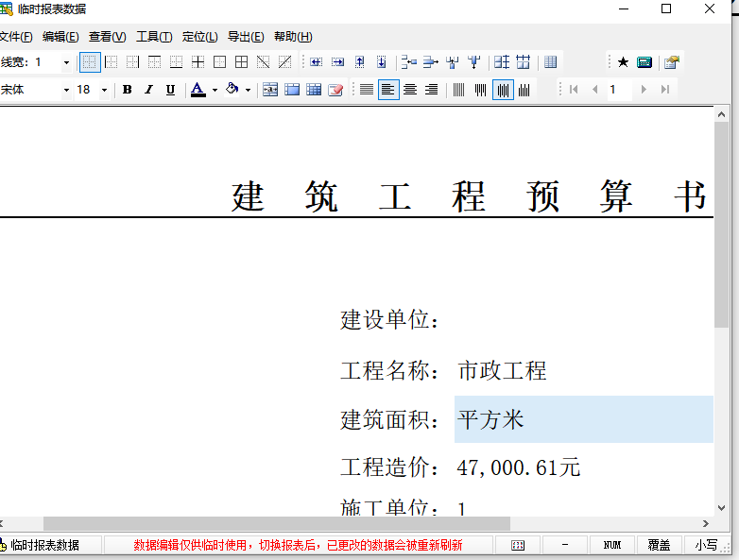This screenshot has height=560, width=739.
Task: Click the merge cells horizontally icon
Action: [x=408, y=62]
